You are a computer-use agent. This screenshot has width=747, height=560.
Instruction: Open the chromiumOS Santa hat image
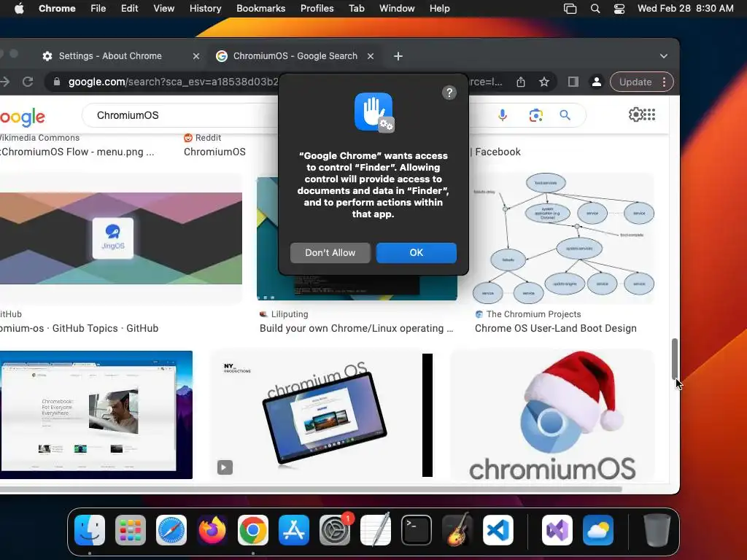(x=553, y=415)
